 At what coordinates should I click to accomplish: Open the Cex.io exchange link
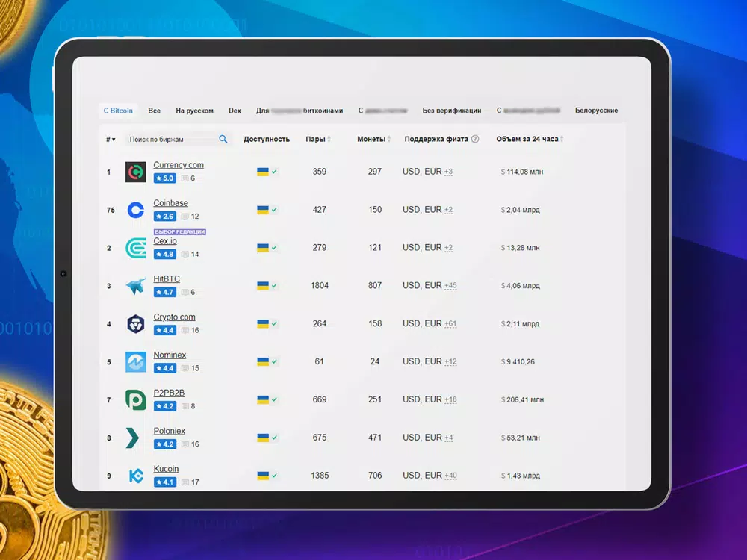[165, 241]
